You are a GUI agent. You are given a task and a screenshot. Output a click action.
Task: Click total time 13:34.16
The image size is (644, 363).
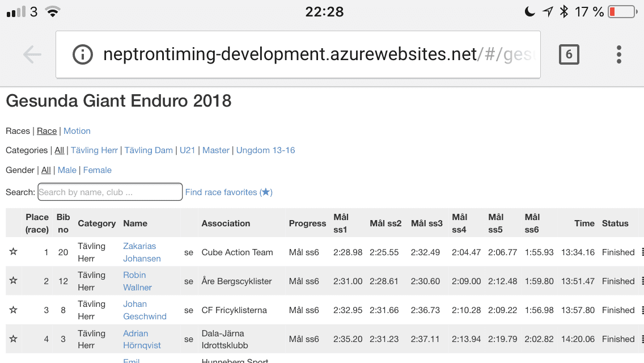tap(578, 252)
